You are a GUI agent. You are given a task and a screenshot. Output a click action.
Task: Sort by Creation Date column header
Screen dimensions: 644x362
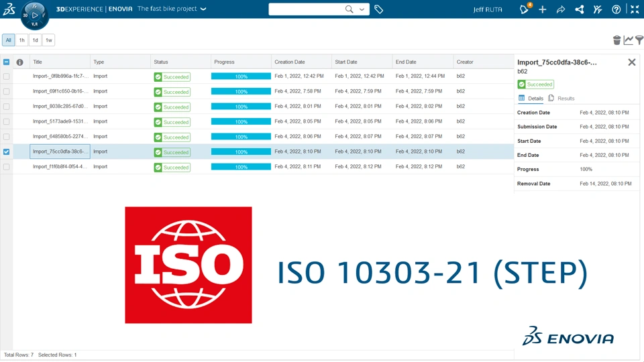301,62
